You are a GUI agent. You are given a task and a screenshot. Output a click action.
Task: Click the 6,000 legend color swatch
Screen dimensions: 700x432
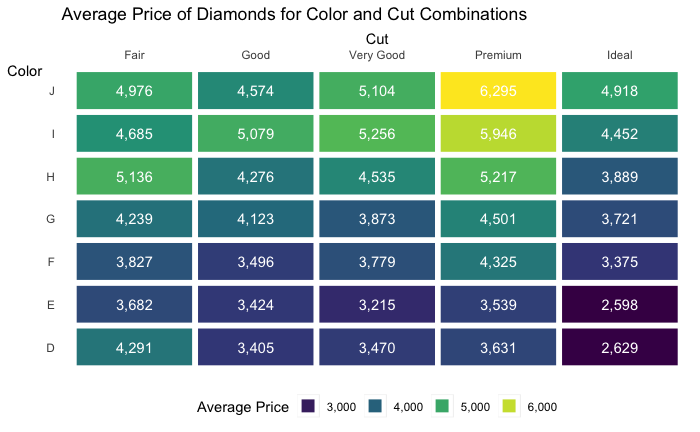(x=509, y=406)
